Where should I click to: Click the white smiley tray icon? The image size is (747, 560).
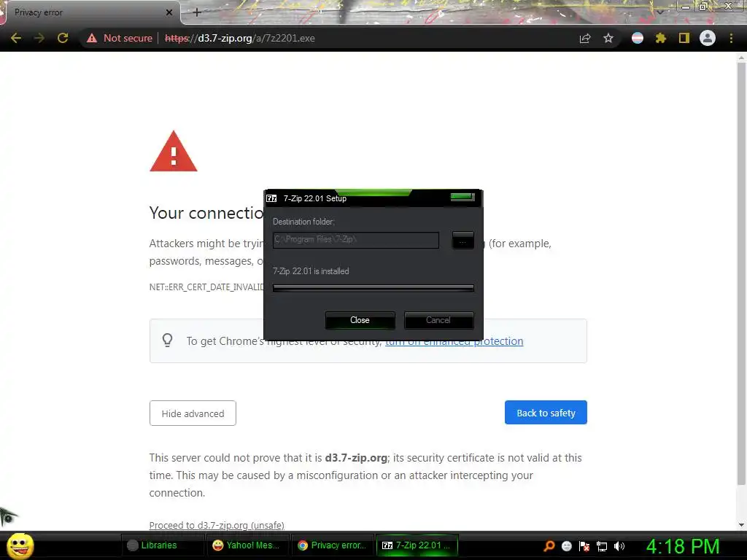tap(566, 546)
